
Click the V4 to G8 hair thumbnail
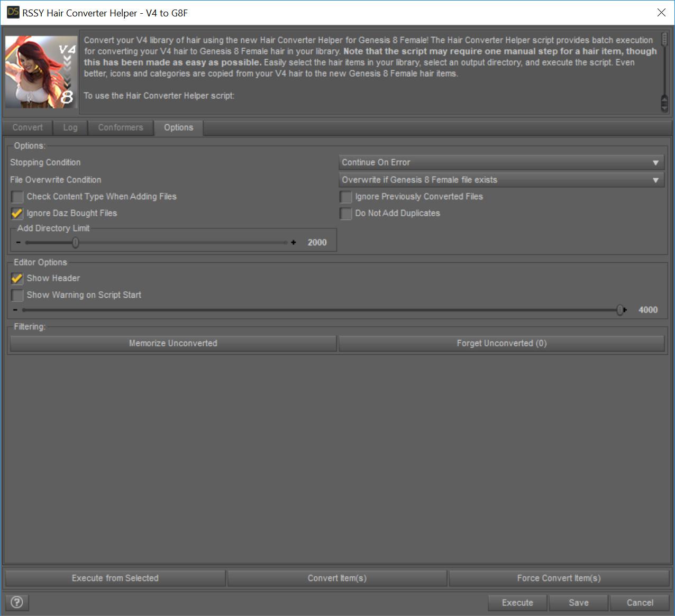[41, 72]
